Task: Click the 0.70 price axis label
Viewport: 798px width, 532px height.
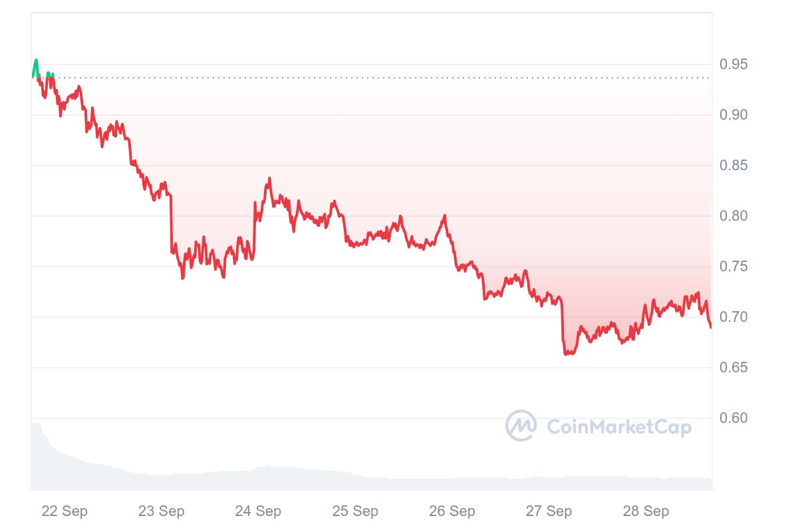Action: tap(734, 317)
